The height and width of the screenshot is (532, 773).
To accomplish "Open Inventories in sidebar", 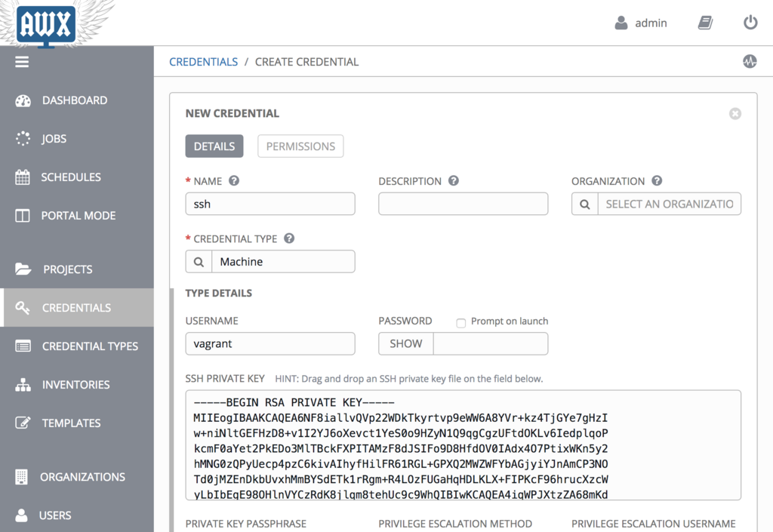I will [x=77, y=385].
